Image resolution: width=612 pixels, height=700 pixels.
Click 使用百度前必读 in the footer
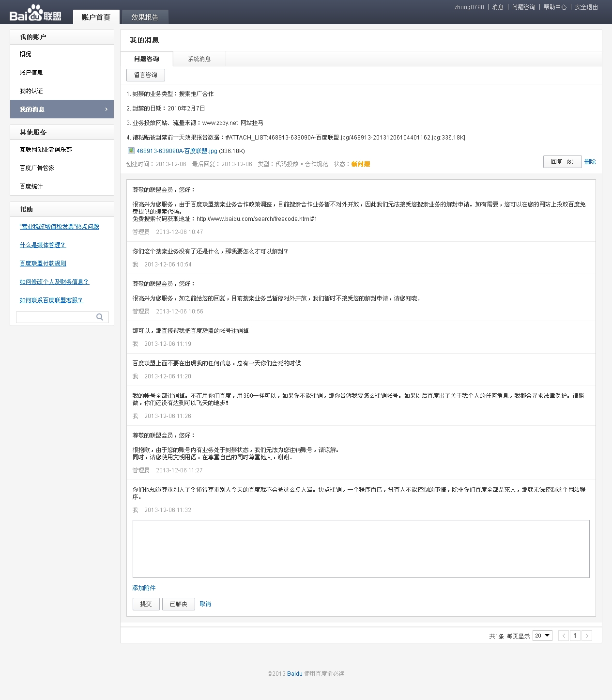(x=324, y=674)
